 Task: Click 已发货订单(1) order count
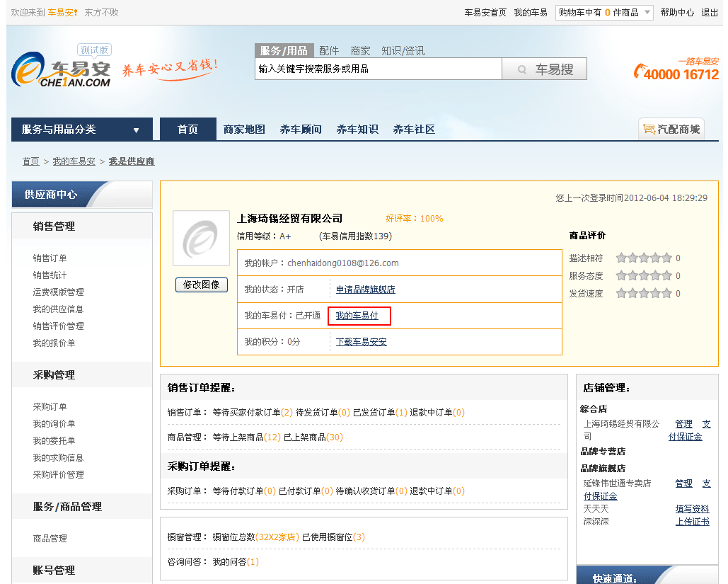(380, 413)
